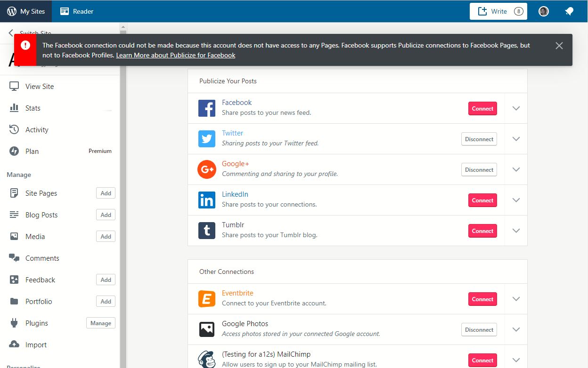Connect the Tumblr account
This screenshot has height=368, width=588.
point(482,231)
